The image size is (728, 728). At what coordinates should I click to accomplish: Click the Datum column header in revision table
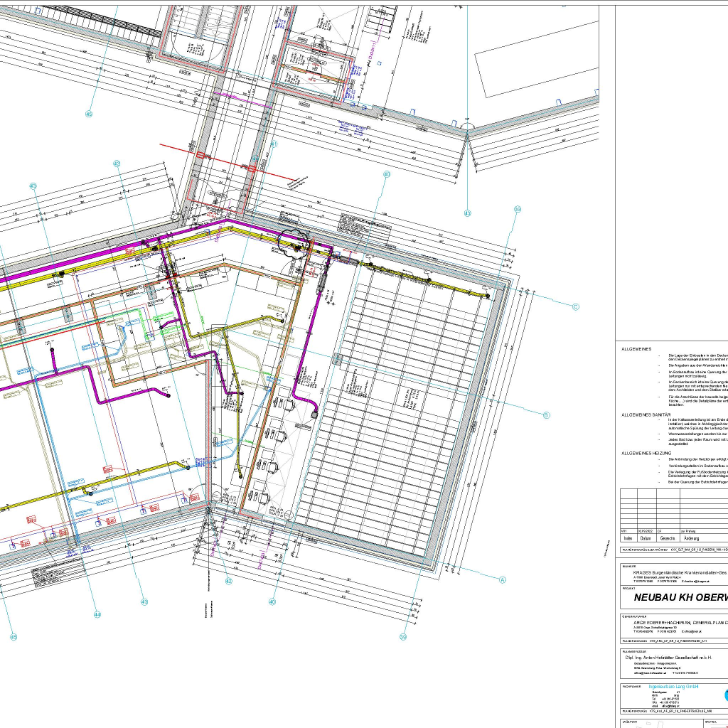646,538
